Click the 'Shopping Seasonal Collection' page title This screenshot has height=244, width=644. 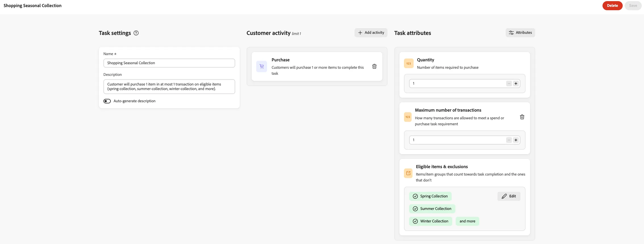(x=32, y=6)
